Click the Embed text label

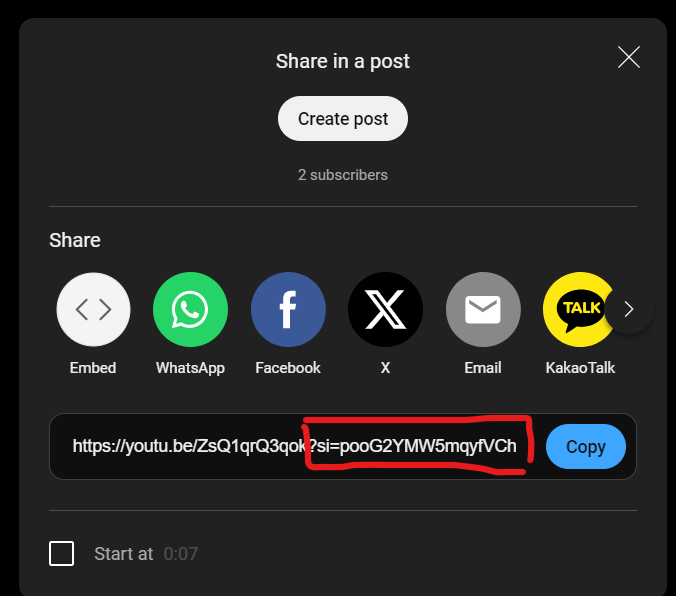(x=93, y=368)
